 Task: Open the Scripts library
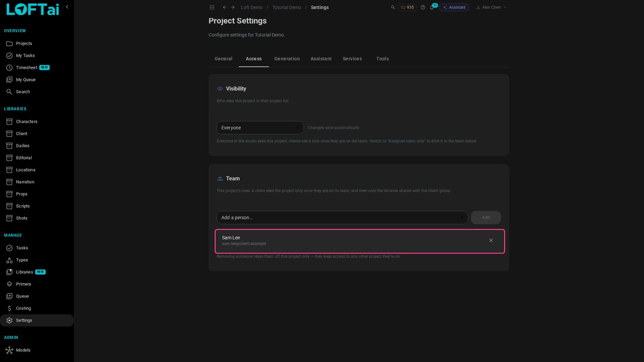(37, 206)
